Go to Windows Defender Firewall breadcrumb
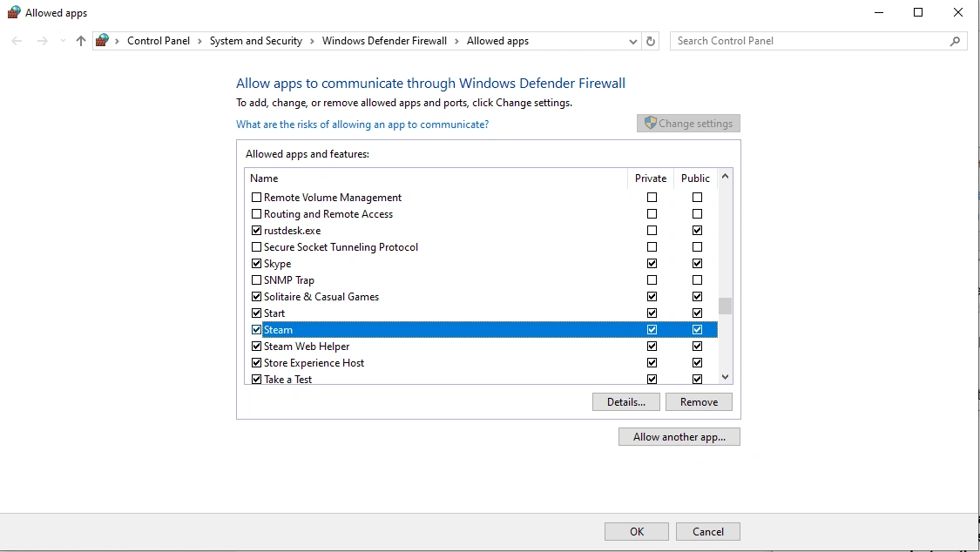 tap(384, 41)
